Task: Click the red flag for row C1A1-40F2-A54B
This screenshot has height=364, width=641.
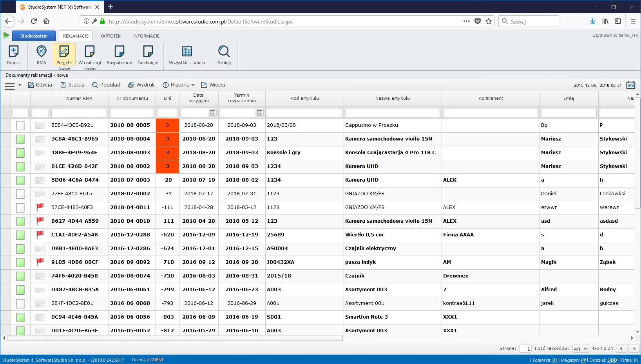Action: pos(40,234)
